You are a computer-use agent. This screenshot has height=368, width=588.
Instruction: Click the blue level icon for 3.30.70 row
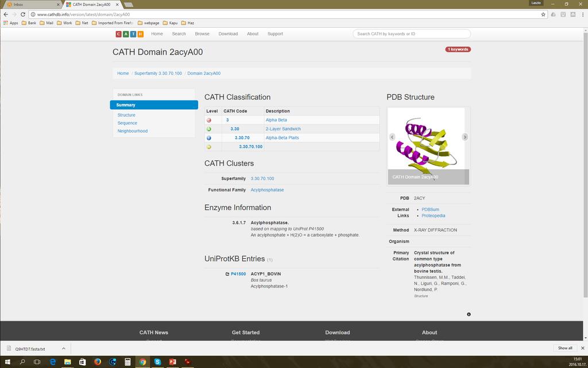[209, 138]
